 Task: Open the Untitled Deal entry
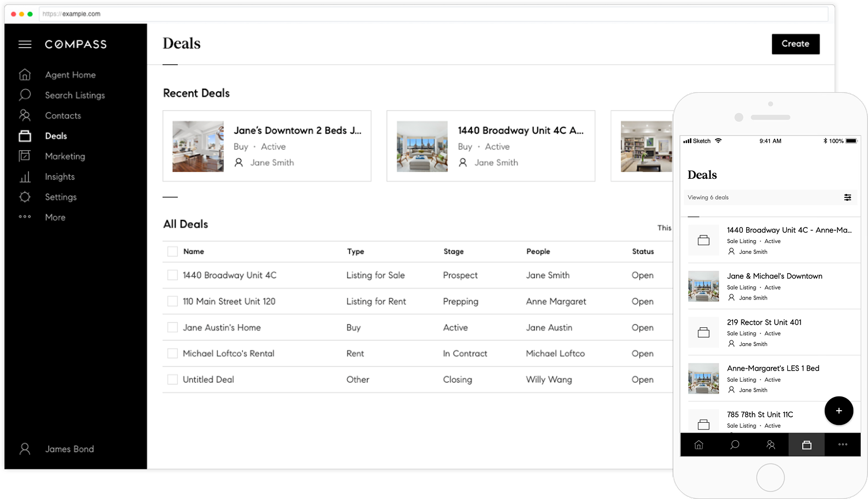208,379
